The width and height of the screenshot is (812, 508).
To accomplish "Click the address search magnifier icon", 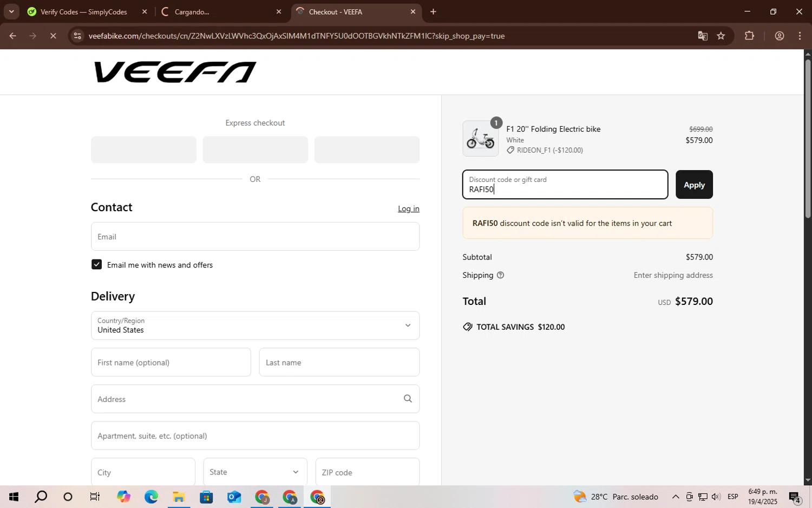I will (x=408, y=399).
